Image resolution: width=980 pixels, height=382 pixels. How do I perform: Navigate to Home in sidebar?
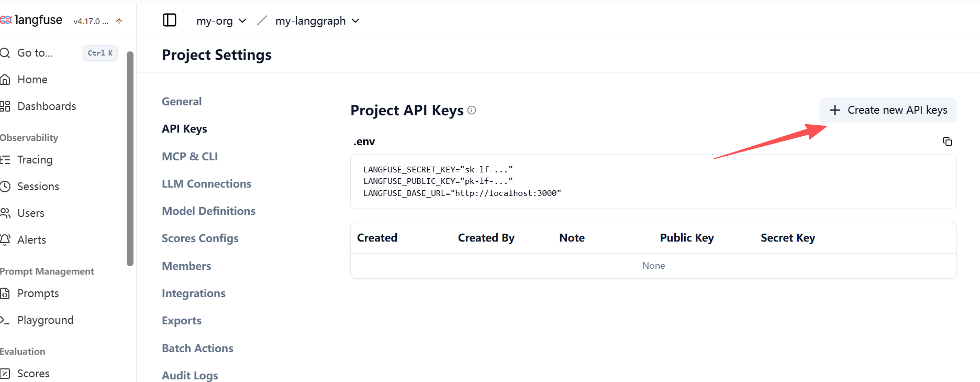click(x=32, y=80)
